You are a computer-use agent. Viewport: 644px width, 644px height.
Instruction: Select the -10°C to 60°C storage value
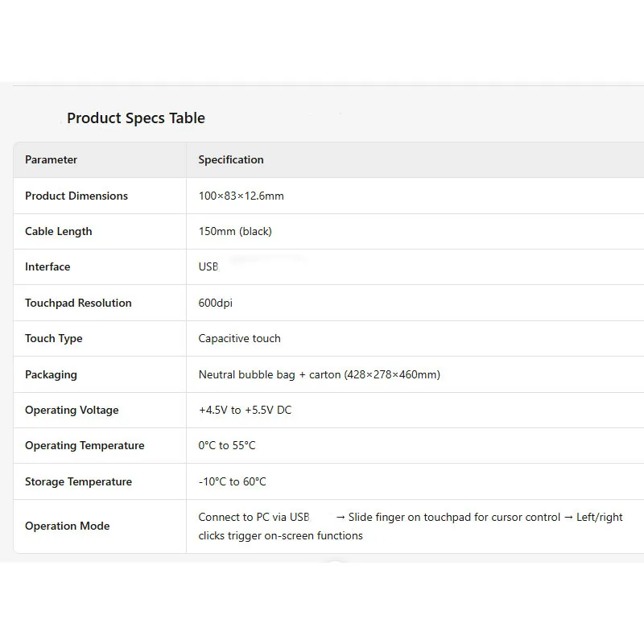pos(232,481)
